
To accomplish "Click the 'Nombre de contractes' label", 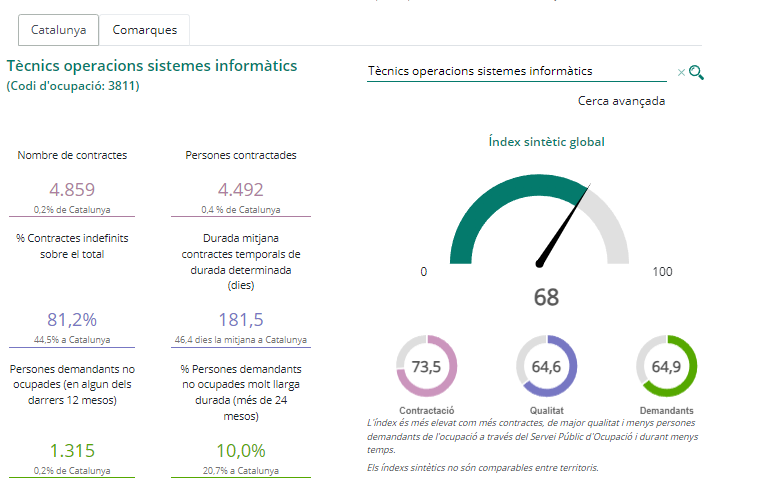I will [x=72, y=155].
